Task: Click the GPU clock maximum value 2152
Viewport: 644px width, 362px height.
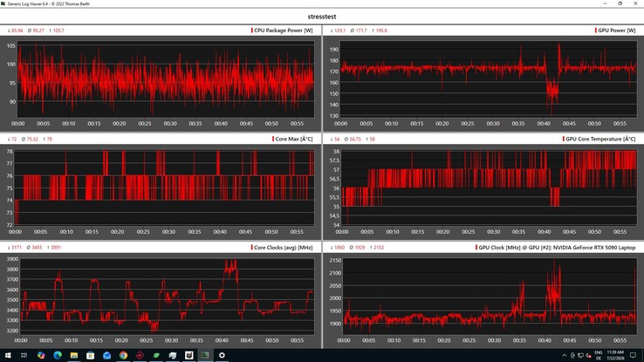Action: click(379, 248)
